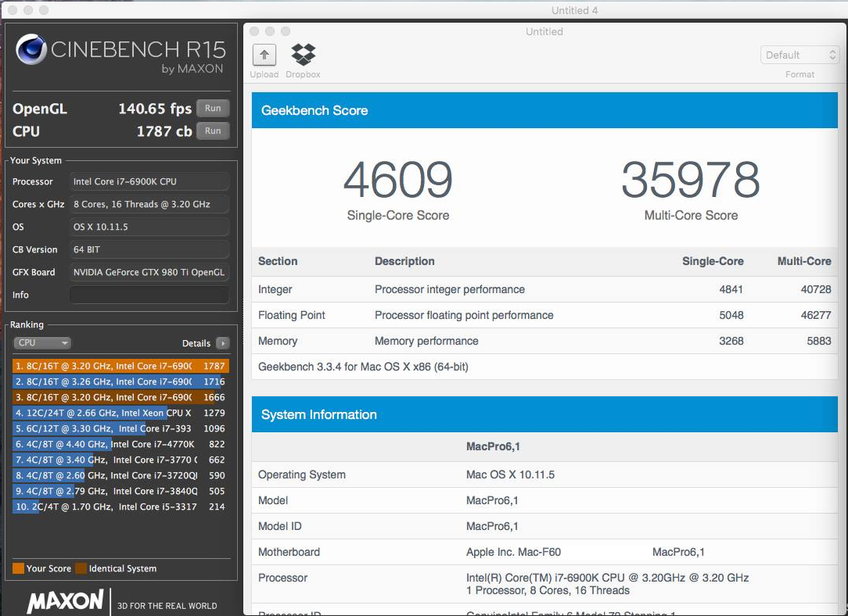Click the OpenGL 140.65 fps result

pos(155,109)
